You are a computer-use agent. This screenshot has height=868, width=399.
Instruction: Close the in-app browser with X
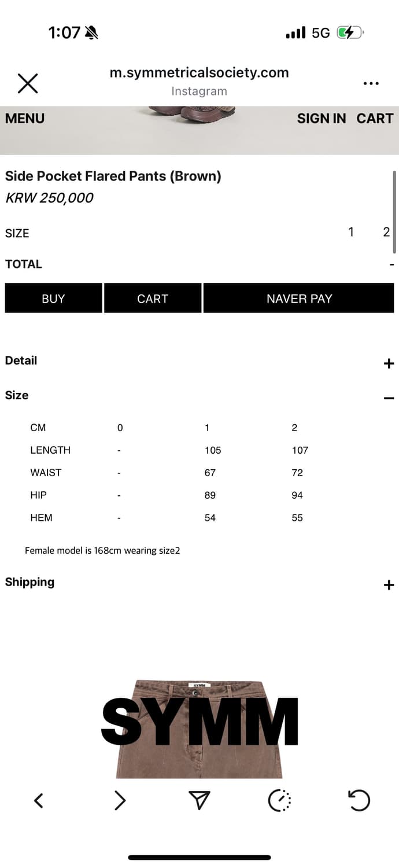coord(28,84)
